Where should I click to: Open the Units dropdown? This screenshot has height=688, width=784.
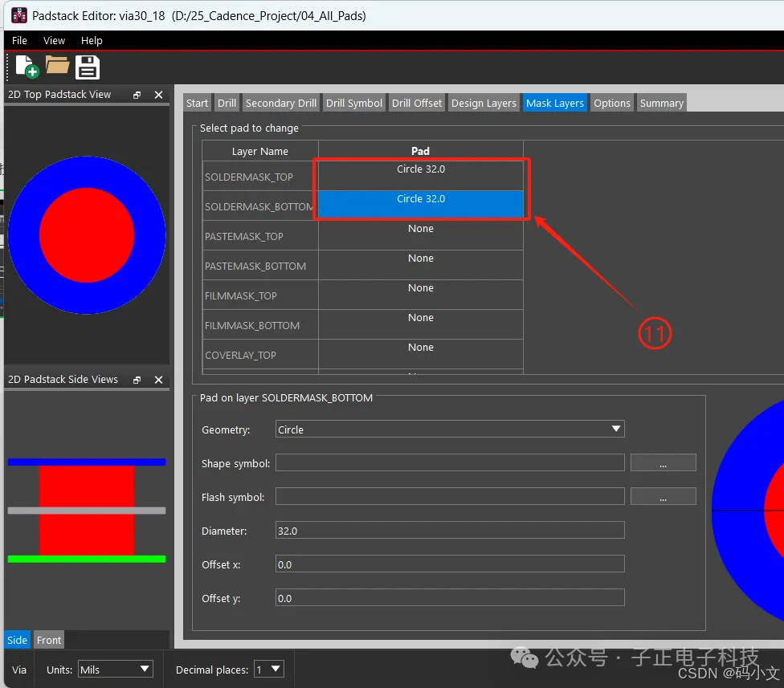tap(115, 669)
